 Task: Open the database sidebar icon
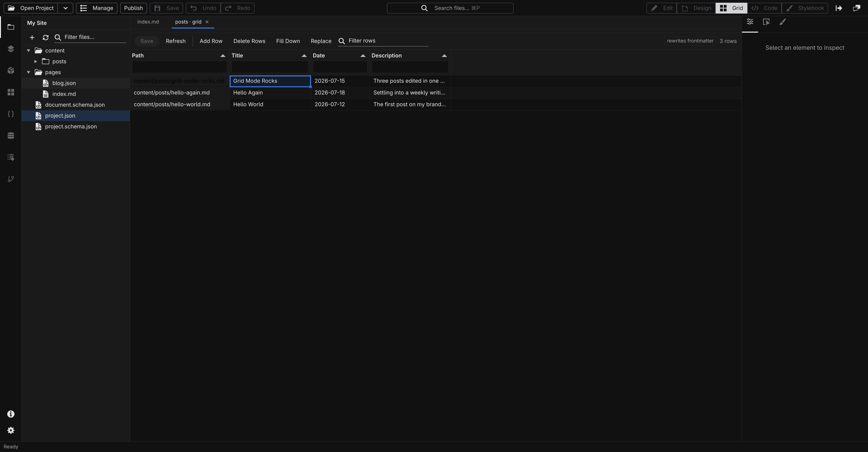11,135
